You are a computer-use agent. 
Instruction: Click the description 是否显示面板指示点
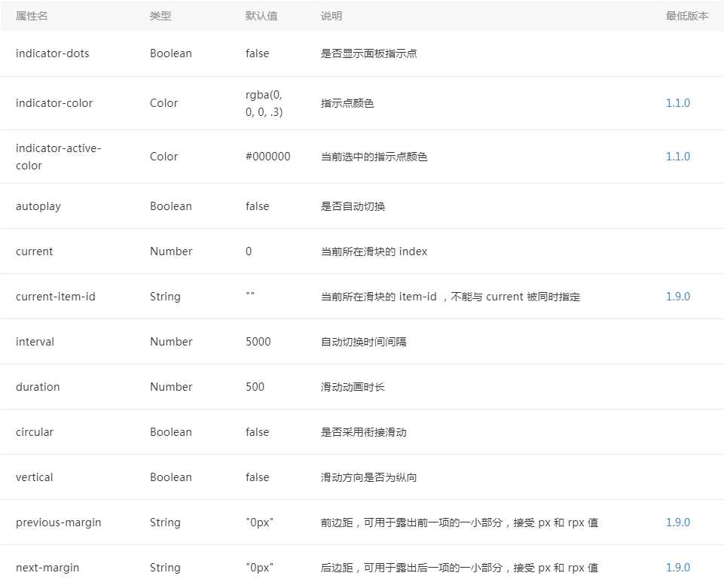[x=369, y=53]
